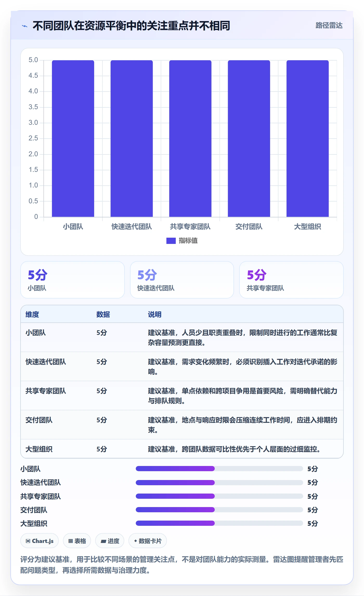Viewport: 364px width, 596px height.
Task: Click the 指标值 legend label
Action: coord(188,241)
